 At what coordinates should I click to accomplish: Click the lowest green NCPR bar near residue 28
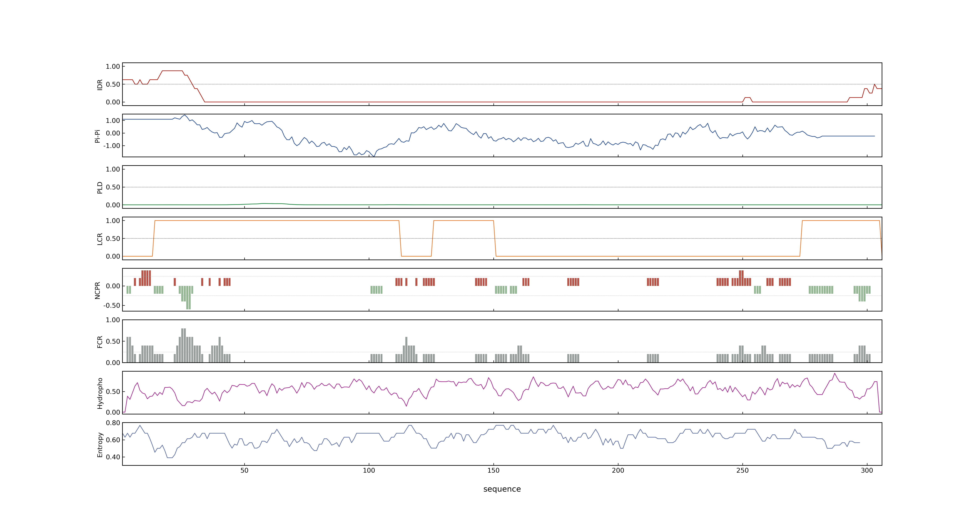[188, 297]
